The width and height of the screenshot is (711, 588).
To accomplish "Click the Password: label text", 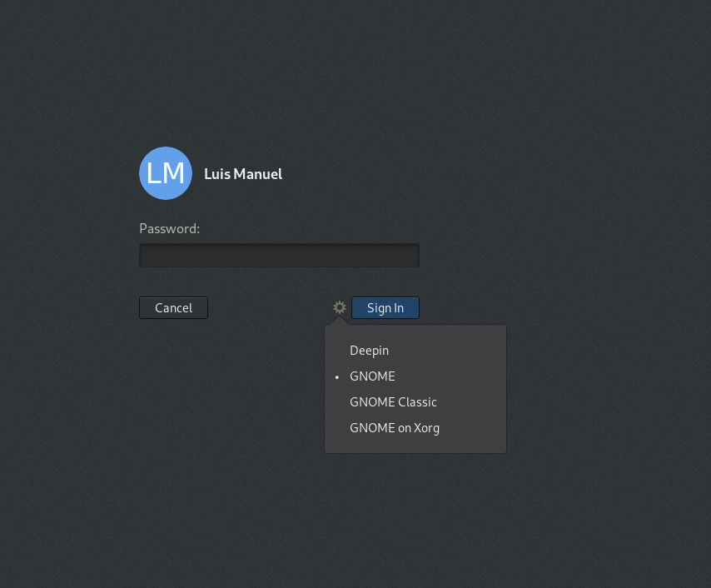I will [x=170, y=229].
